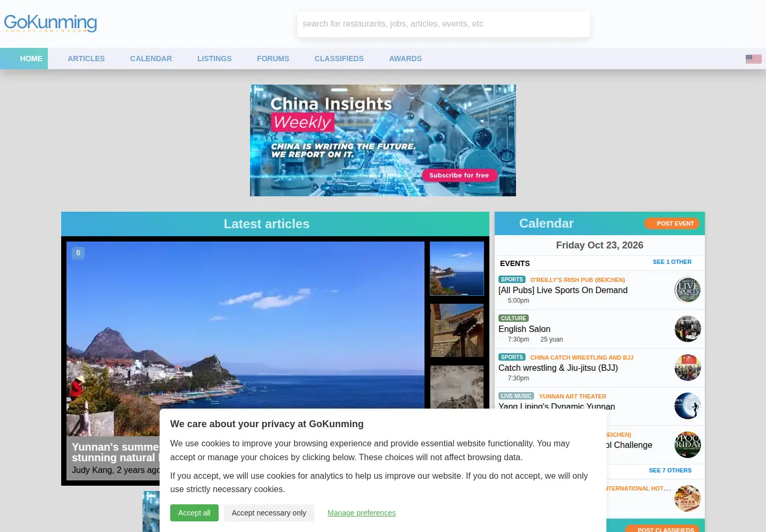Open the Manage preferences link
The width and height of the screenshot is (766, 532).
362,513
